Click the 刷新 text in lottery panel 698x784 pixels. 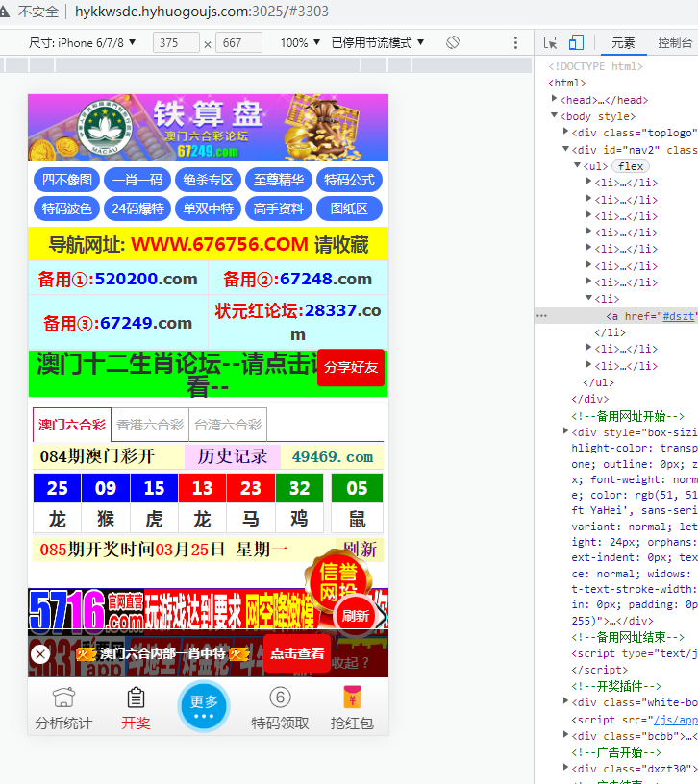tap(361, 549)
